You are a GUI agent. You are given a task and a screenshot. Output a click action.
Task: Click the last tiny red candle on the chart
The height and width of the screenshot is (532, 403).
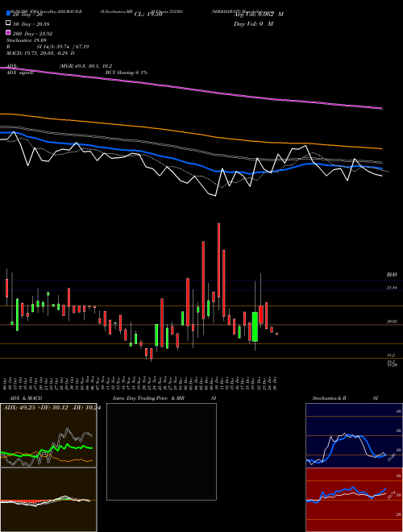click(277, 335)
